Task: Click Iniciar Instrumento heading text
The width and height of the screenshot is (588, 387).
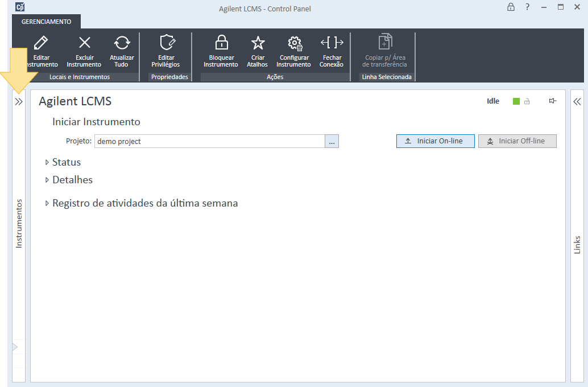Action: click(x=96, y=122)
